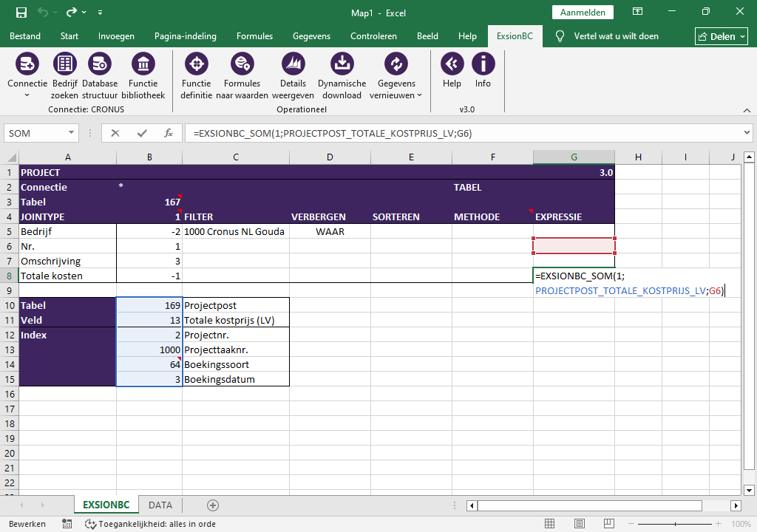Click Gegevens vernieuwen icon
This screenshot has width=757, height=532.
tap(396, 64)
